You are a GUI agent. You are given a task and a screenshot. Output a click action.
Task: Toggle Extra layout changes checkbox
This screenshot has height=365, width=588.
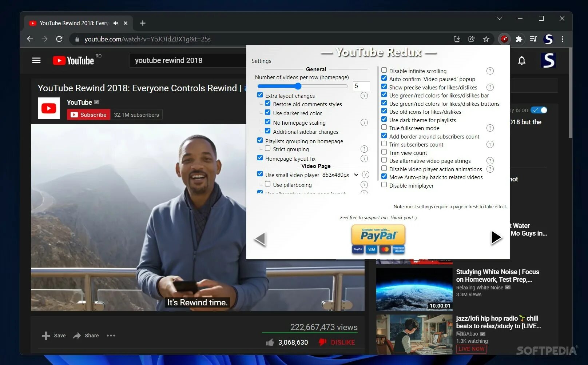260,95
